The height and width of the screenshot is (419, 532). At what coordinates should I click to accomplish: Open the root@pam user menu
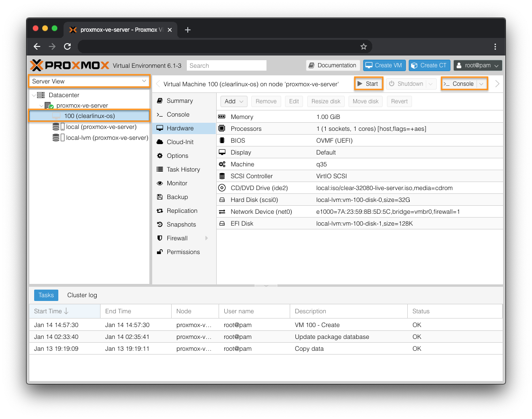coord(478,65)
